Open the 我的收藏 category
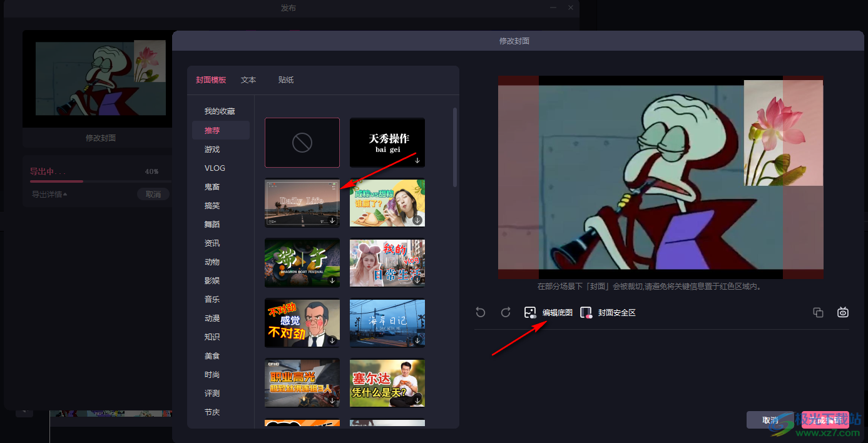 click(220, 111)
